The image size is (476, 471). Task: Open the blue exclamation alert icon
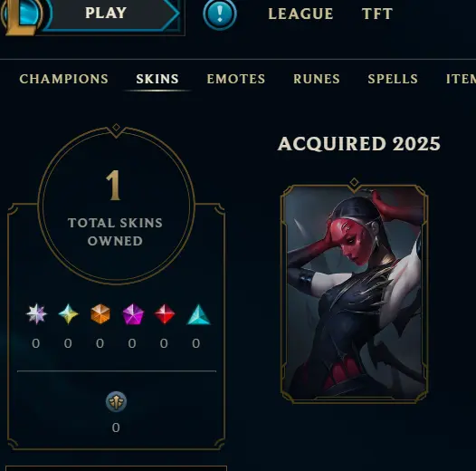(220, 14)
